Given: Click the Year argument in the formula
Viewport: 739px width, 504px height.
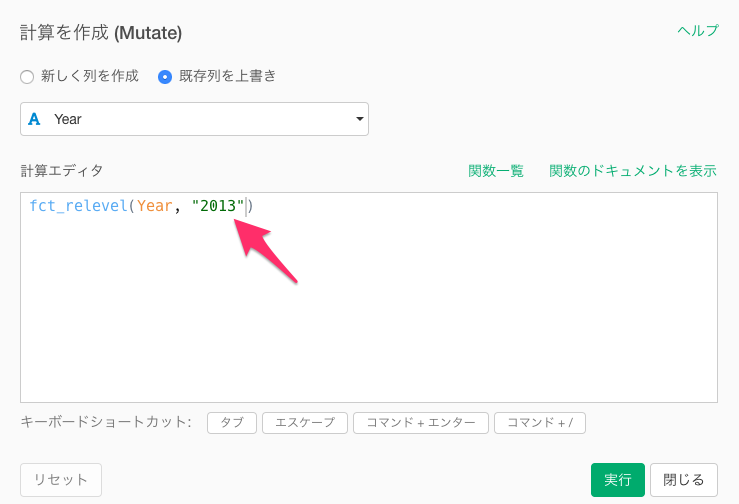Looking at the screenshot, I should click(x=155, y=206).
